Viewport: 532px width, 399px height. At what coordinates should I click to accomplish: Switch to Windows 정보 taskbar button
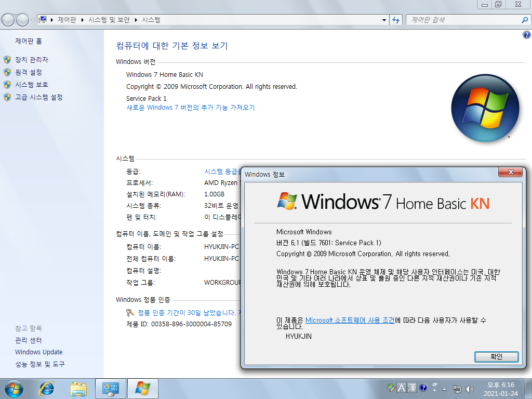[x=142, y=389]
